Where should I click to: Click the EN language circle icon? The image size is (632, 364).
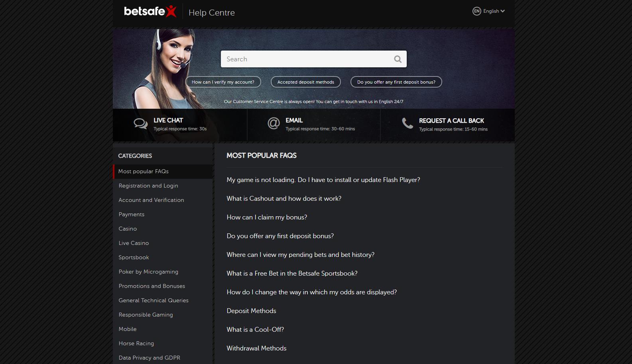[476, 11]
